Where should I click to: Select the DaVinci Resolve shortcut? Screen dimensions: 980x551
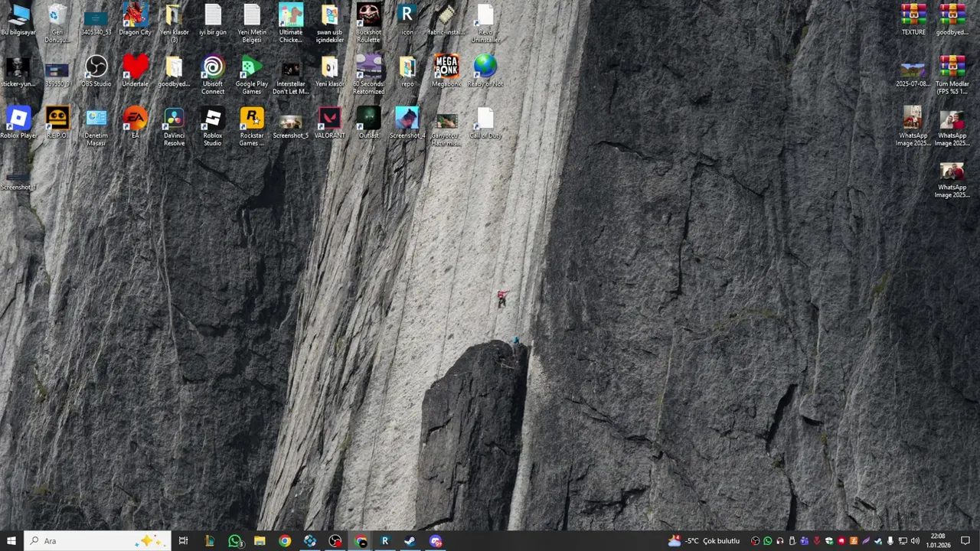tap(174, 127)
